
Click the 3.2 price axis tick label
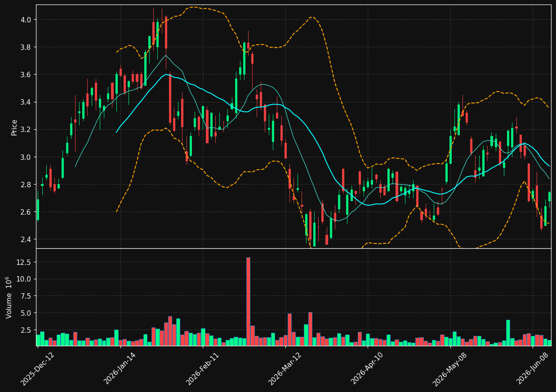(x=25, y=130)
